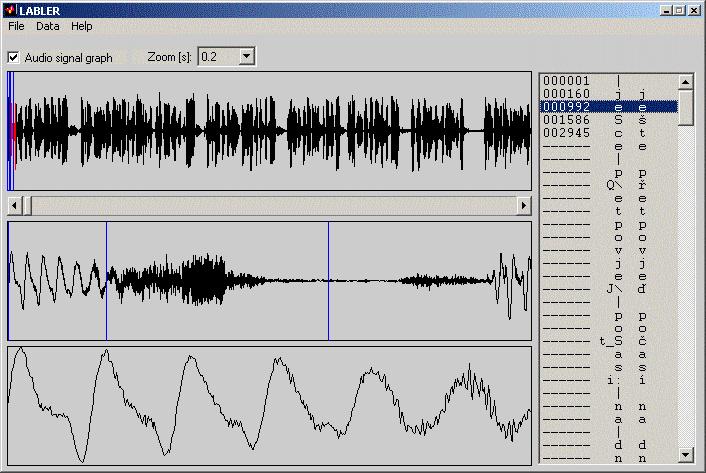Select the highlighted label row 000992
The image size is (706, 473).
609,107
